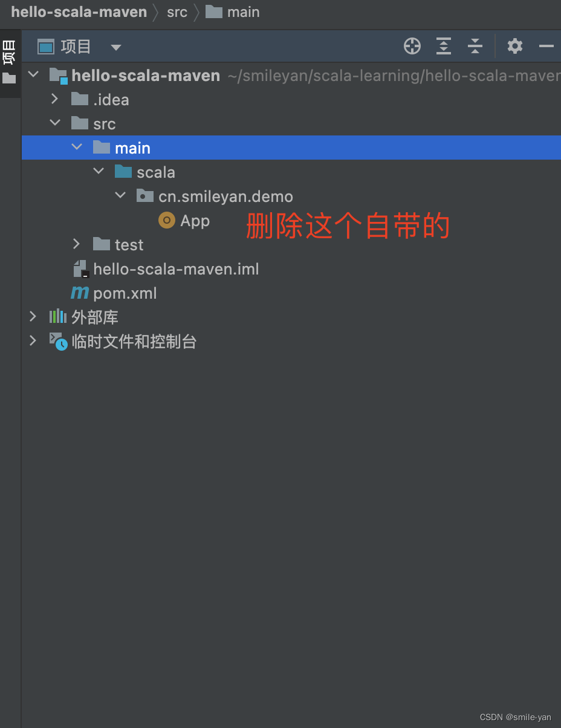Click the 'Select Opened File' crosshair icon
Viewport: 561px width, 728px height.
click(412, 46)
